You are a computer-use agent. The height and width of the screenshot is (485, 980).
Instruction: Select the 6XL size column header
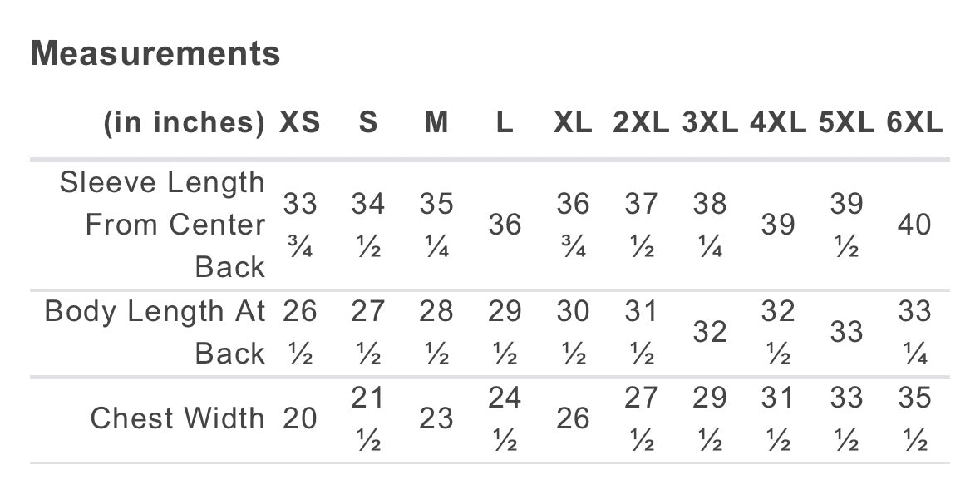coord(914,123)
